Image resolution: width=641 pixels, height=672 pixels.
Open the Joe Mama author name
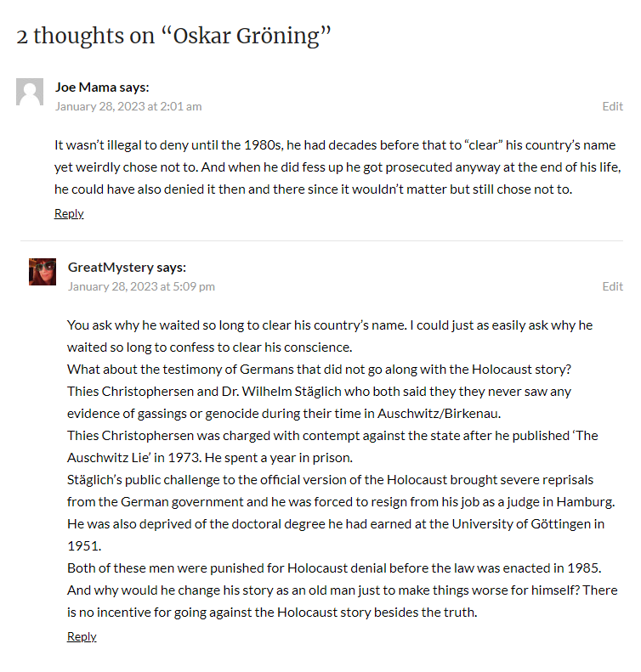coord(85,87)
